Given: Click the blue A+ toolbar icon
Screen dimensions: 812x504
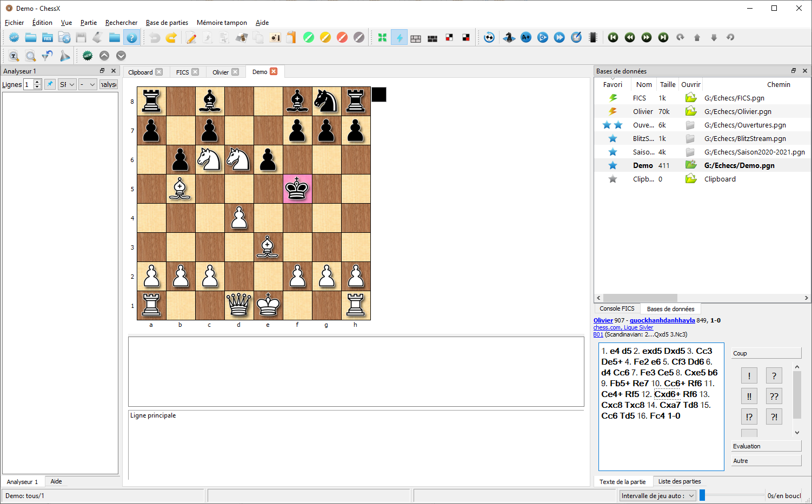Looking at the screenshot, I should pyautogui.click(x=525, y=37).
